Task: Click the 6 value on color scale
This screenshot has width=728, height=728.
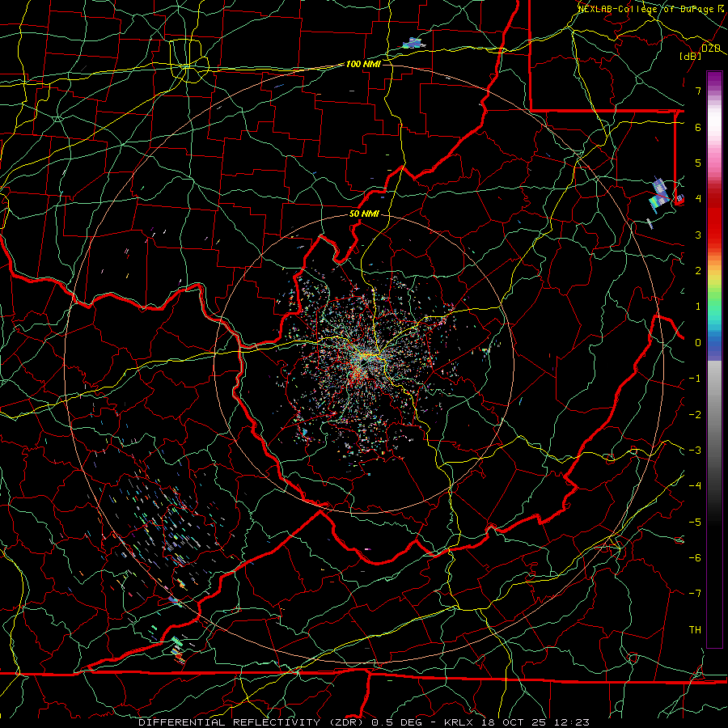Action: coord(698,127)
